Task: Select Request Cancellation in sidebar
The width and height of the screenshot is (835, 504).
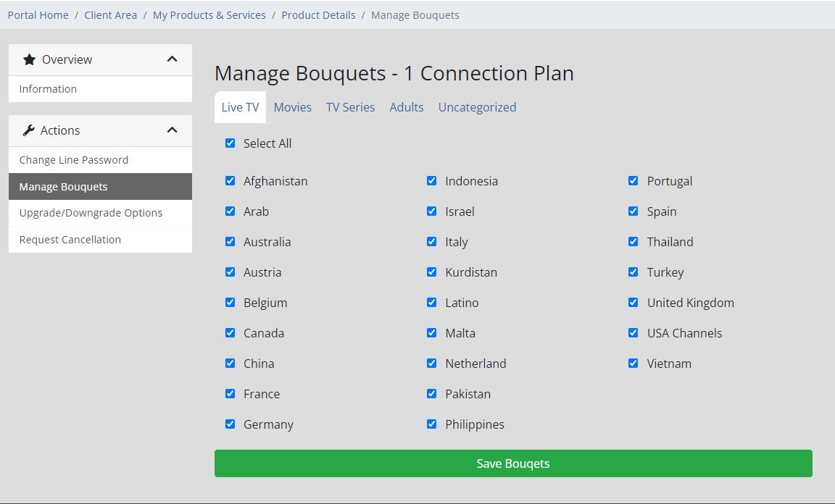Action: (x=70, y=240)
